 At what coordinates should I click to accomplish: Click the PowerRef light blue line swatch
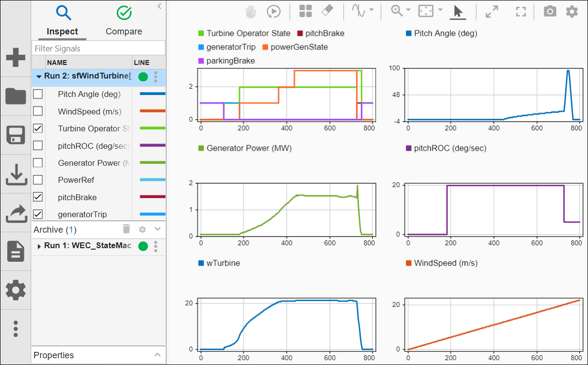click(152, 180)
